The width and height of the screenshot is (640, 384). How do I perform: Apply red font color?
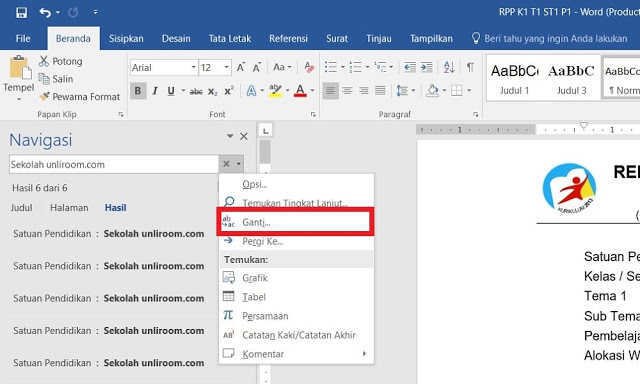point(300,91)
